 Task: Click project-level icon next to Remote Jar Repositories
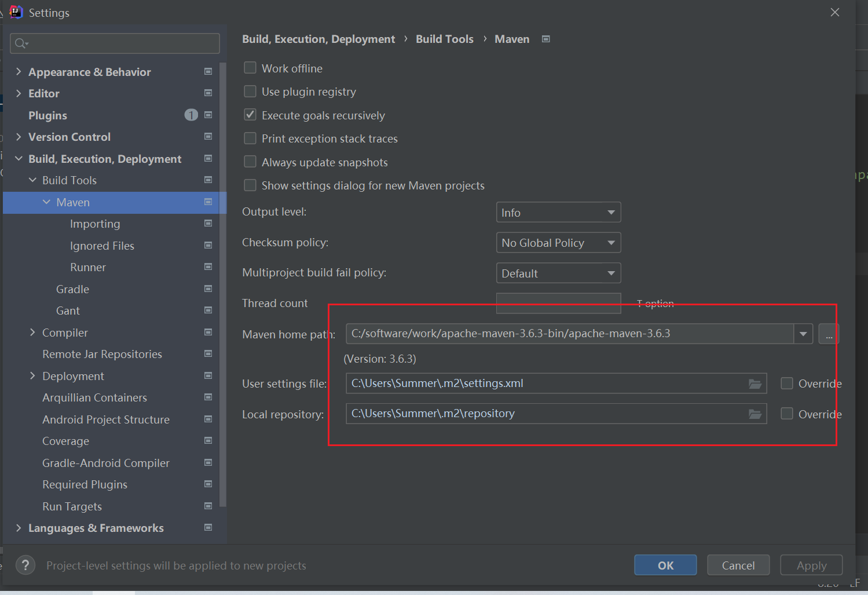point(208,353)
